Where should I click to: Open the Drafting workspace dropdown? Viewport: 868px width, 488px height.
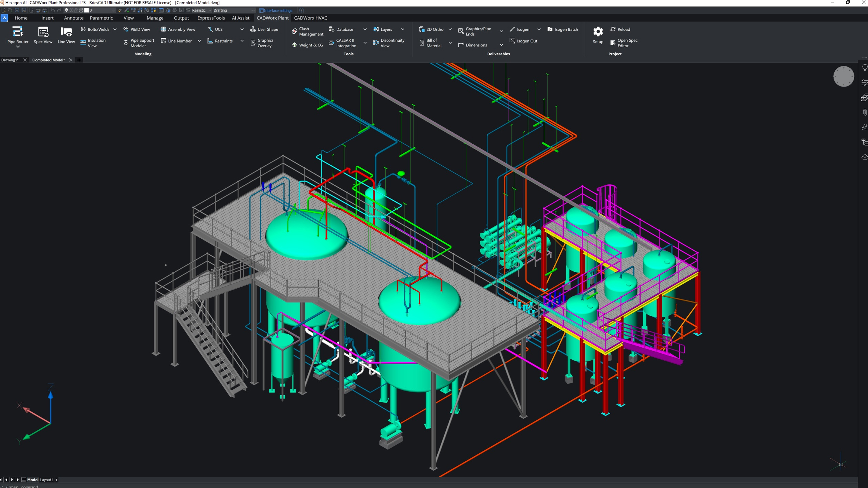(x=253, y=11)
